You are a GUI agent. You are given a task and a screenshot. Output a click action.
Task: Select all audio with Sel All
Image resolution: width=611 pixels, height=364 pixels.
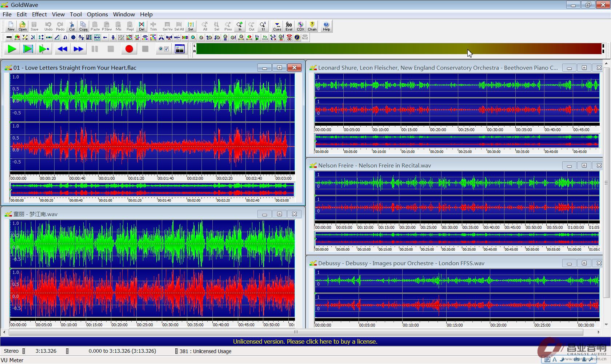[179, 26]
